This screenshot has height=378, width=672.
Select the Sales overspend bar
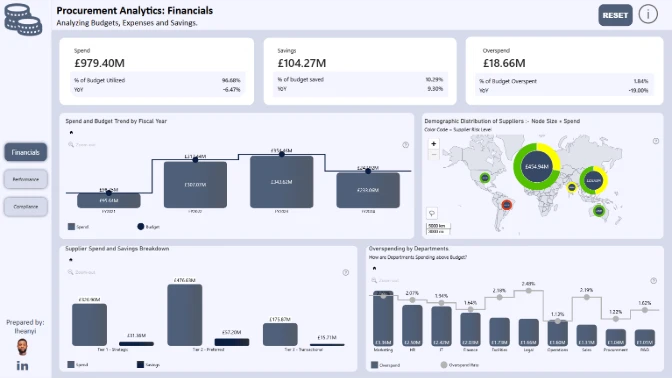pos(587,336)
